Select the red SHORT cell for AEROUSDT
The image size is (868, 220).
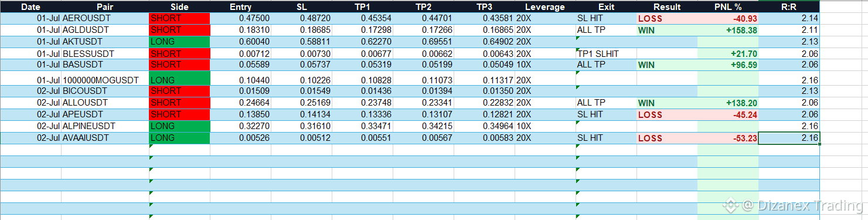pos(179,19)
